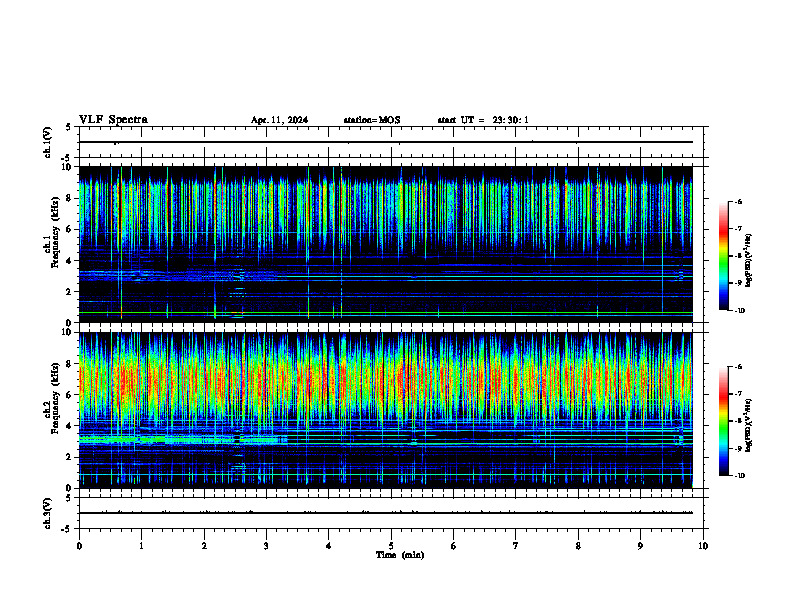
Task: Click the ch.1 color bar's "-6" label
Action: [x=738, y=201]
